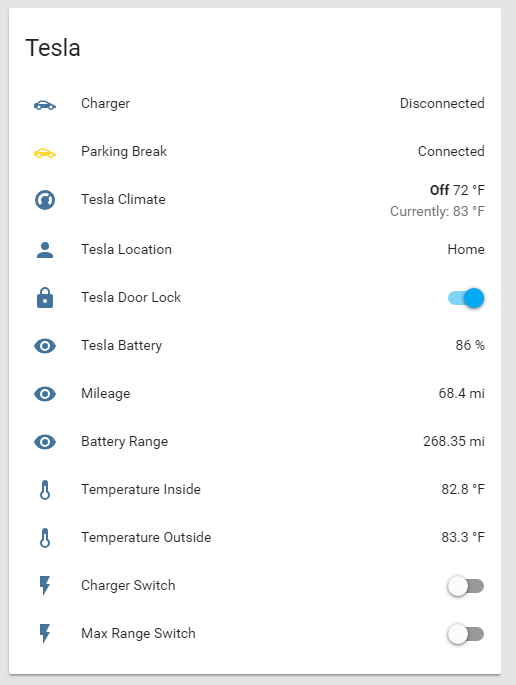This screenshot has width=516, height=685.
Task: Click the padlock icon for Tesla Door Lock
Action: (x=45, y=298)
